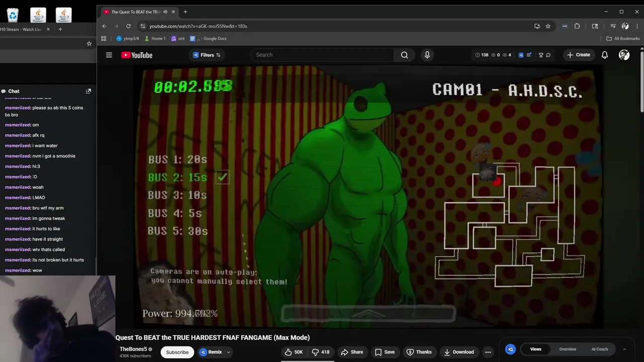View site information icon in address bar
This screenshot has width=644, height=362.
click(143, 26)
